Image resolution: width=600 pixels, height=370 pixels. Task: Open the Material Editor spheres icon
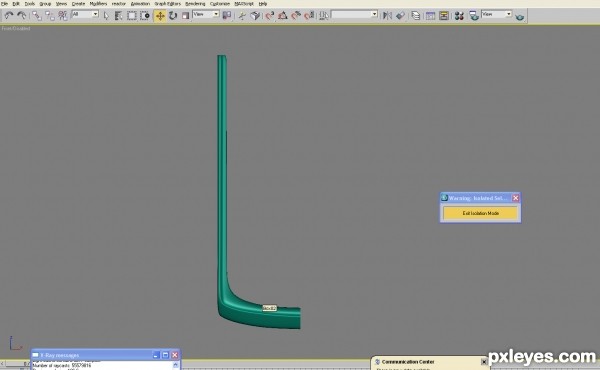(x=459, y=16)
